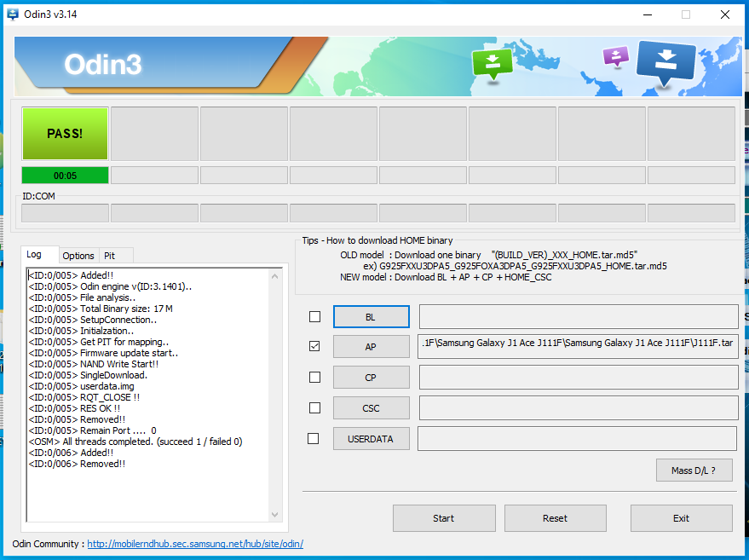Viewport: 749px width, 560px height.
Task: Click the AP file button
Action: (x=372, y=347)
